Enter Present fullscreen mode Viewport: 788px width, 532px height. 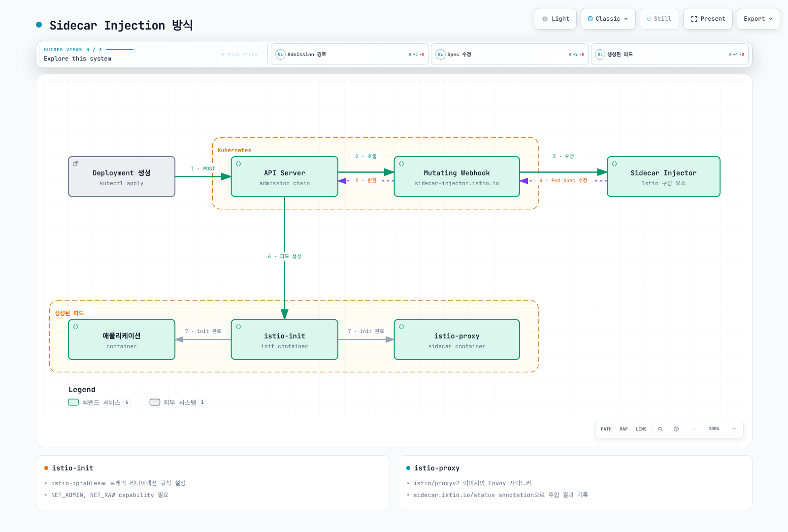pos(708,19)
